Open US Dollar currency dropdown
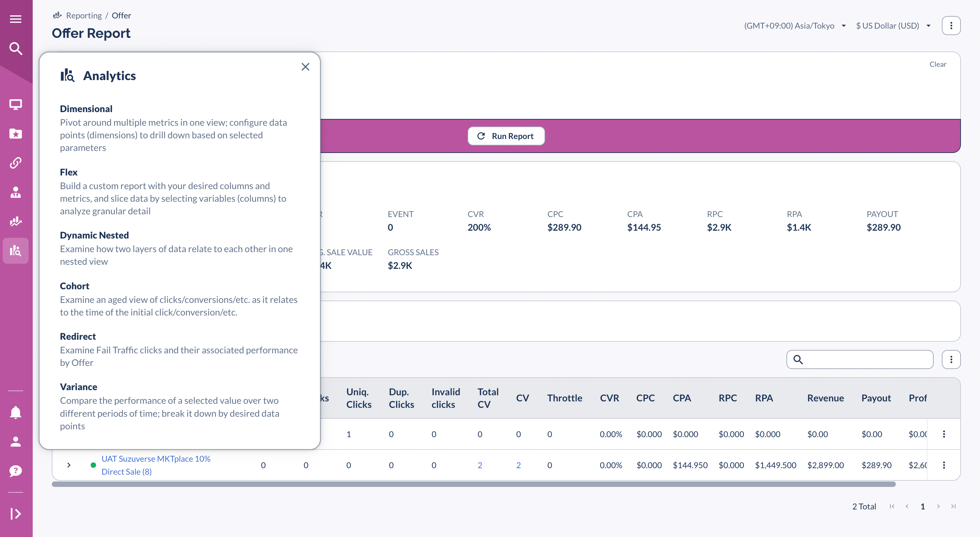Screen dimensions: 980x537 click(x=892, y=26)
